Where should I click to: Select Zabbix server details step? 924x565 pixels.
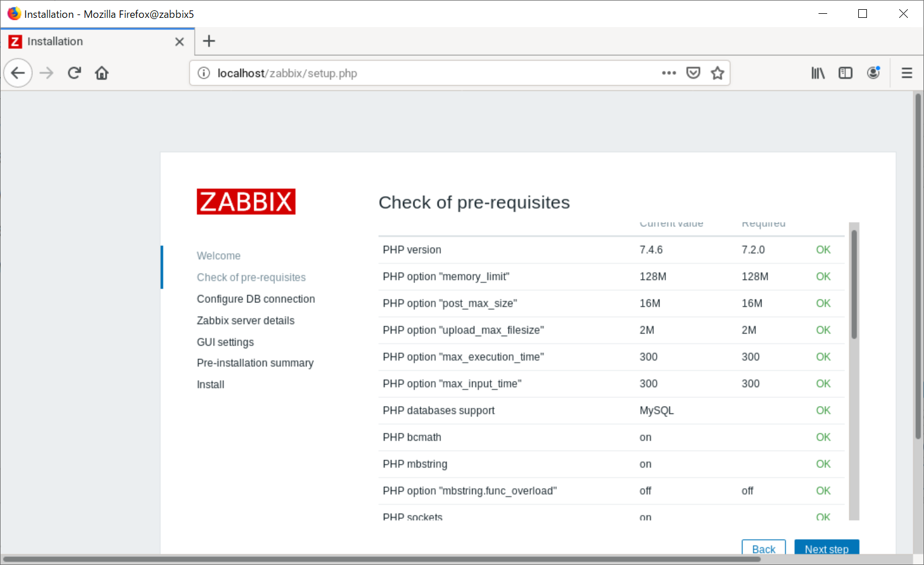tap(246, 321)
